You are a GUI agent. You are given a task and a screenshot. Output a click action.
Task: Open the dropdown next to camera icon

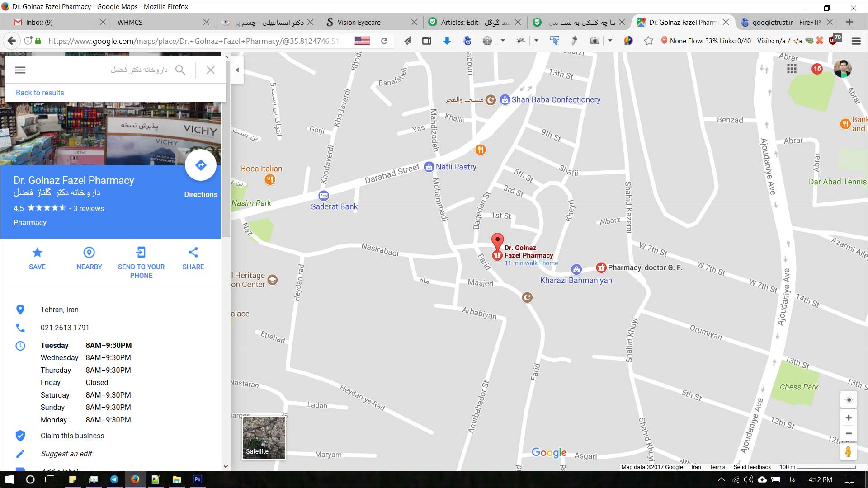coord(610,41)
